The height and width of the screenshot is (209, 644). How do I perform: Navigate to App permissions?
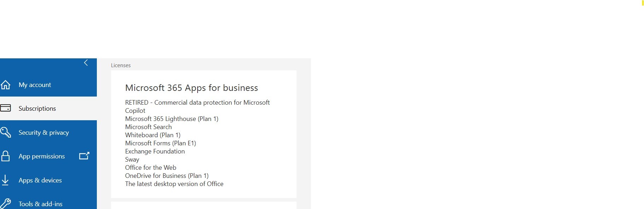point(41,156)
